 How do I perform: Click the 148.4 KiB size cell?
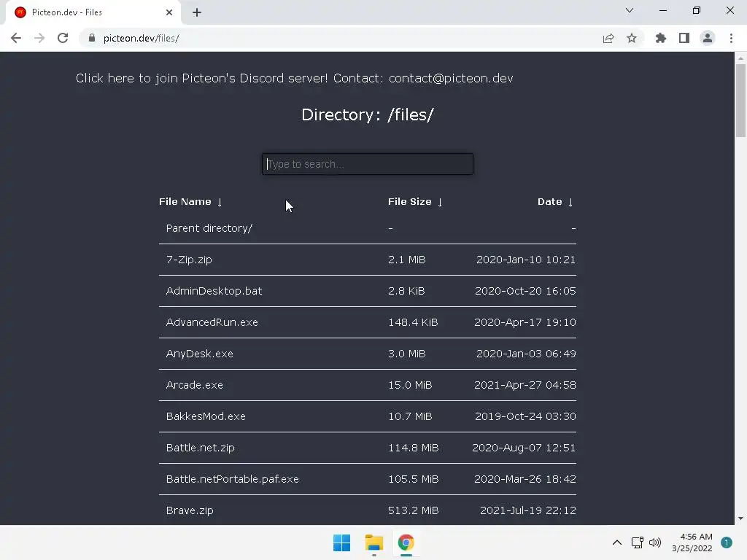(413, 322)
